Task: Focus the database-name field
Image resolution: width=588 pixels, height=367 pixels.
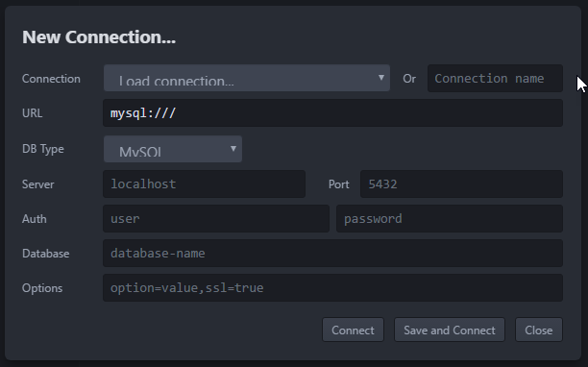Action: 333,253
